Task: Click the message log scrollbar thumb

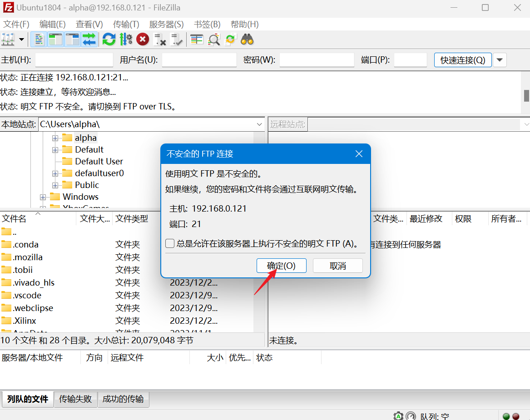Action: [526, 96]
